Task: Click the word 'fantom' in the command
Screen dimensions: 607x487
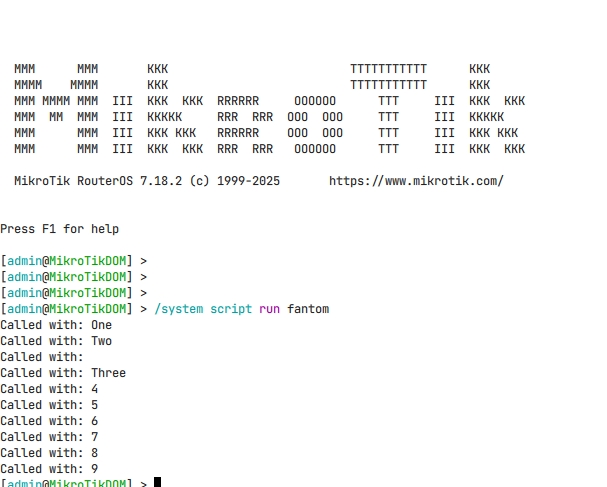Action: (308, 309)
